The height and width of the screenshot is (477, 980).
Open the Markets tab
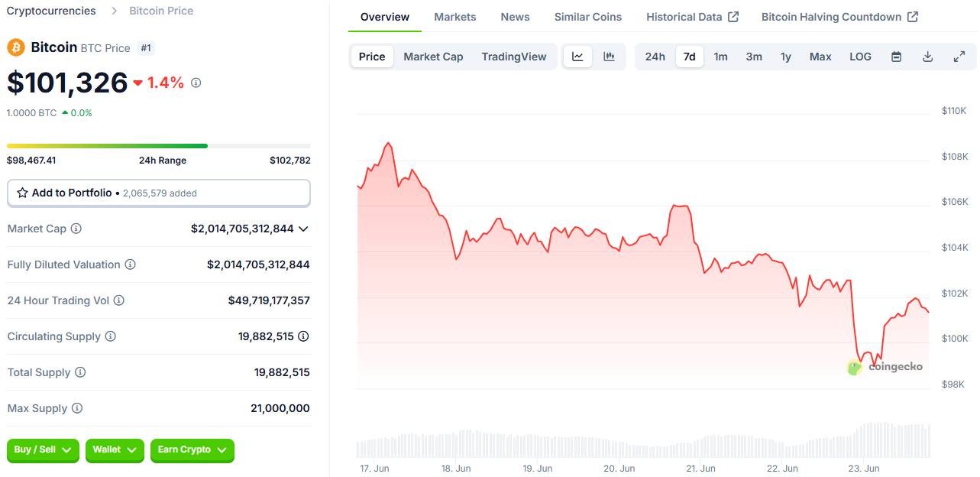click(455, 17)
